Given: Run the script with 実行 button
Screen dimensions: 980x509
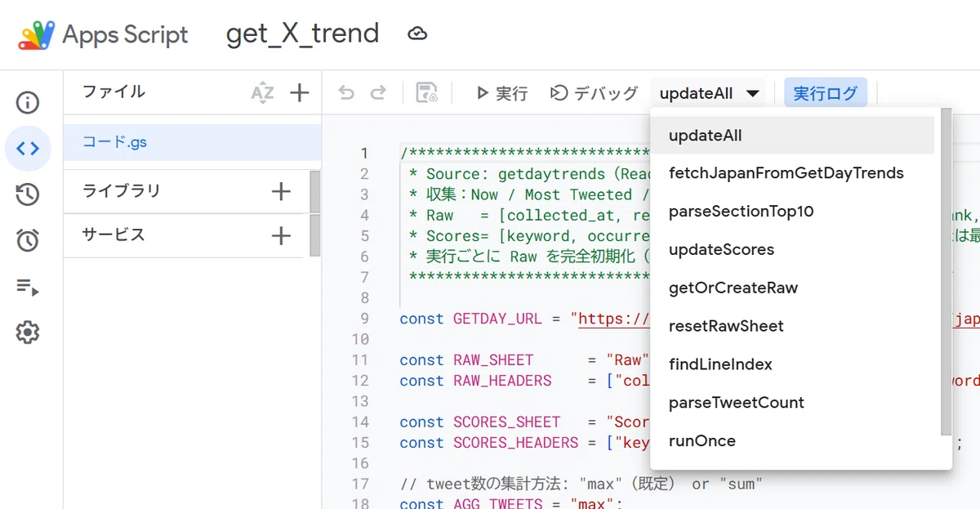Looking at the screenshot, I should click(501, 93).
